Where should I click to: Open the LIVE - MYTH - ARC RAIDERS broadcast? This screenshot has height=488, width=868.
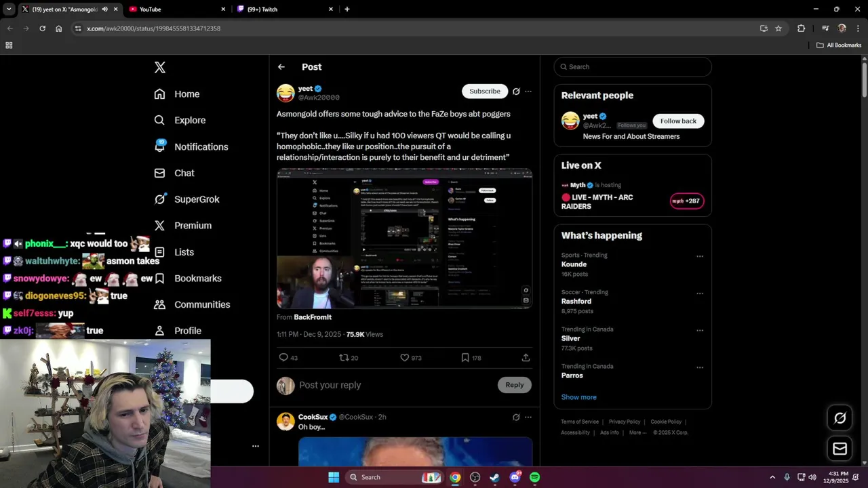597,202
